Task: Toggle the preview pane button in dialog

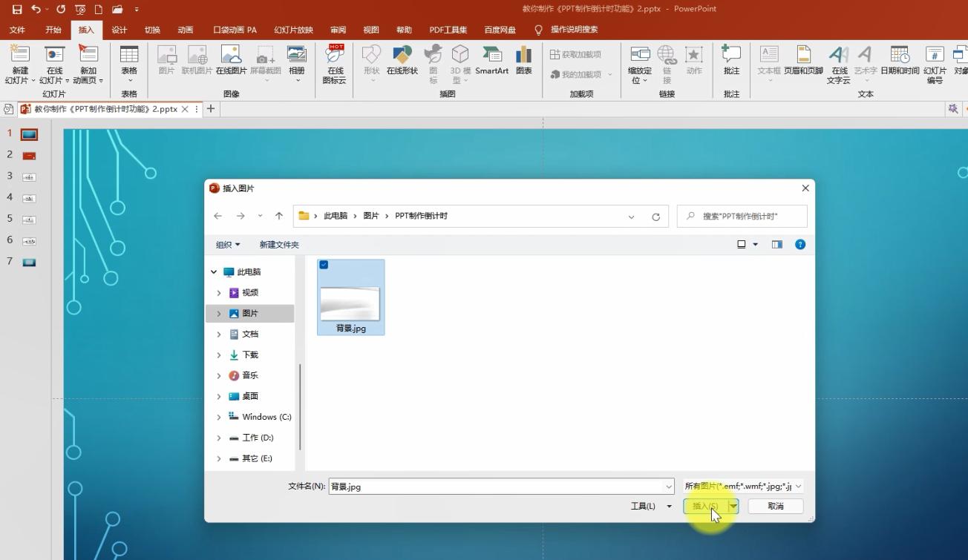Action: click(777, 245)
